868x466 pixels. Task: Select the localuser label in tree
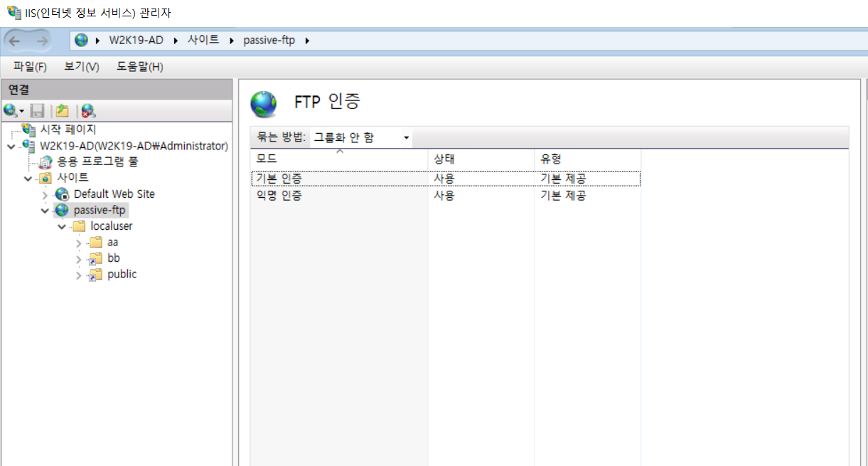(x=112, y=226)
